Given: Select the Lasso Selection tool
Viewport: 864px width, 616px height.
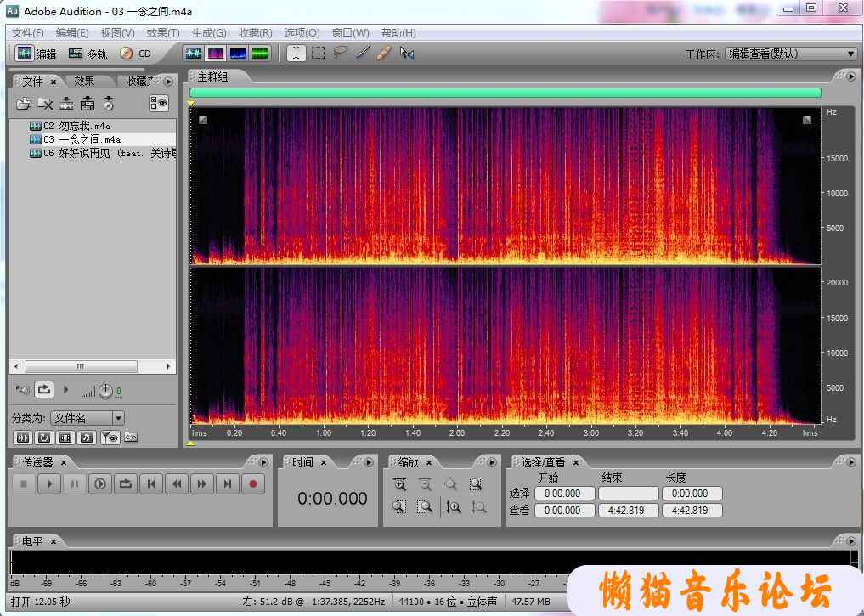Looking at the screenshot, I should tap(341, 53).
